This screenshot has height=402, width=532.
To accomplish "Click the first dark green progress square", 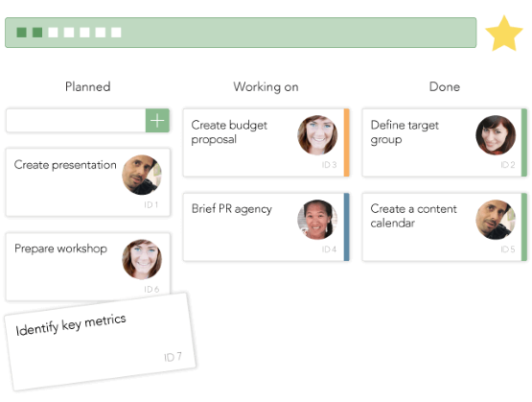I will pos(22,33).
